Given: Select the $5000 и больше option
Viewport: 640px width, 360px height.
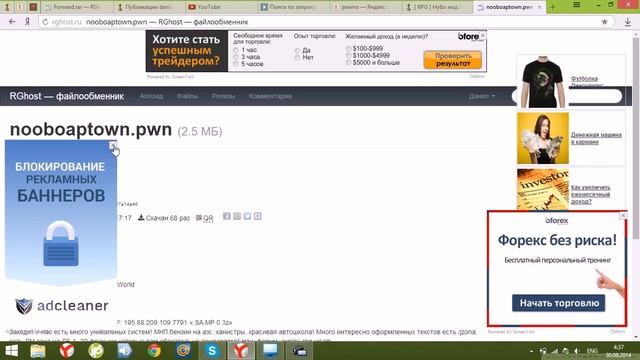Looking at the screenshot, I should (348, 62).
